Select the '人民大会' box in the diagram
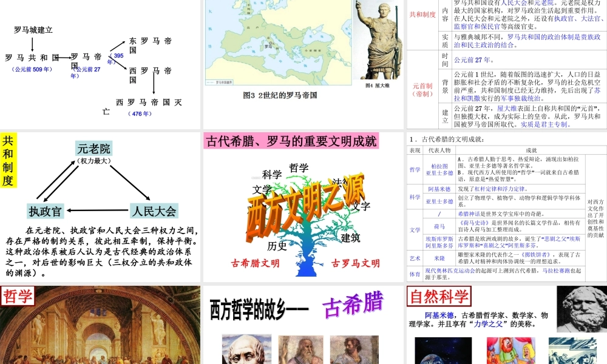The image size is (607, 364). (x=154, y=211)
